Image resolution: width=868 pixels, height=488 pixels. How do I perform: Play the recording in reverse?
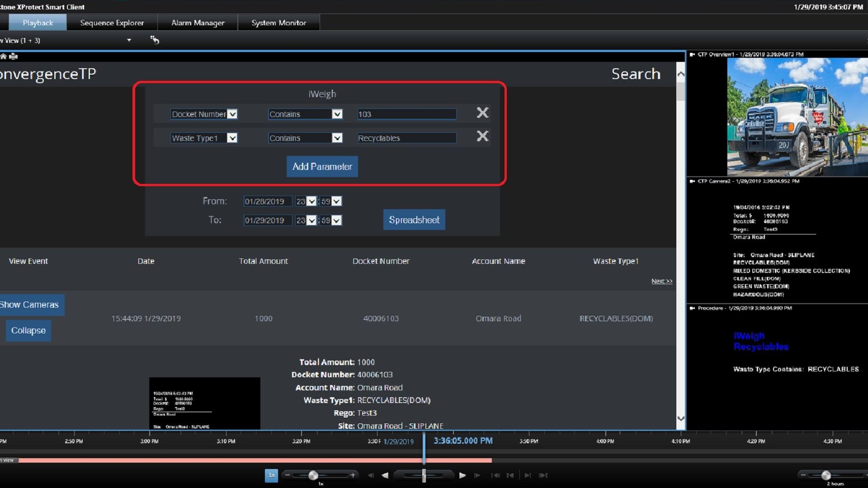point(385,475)
